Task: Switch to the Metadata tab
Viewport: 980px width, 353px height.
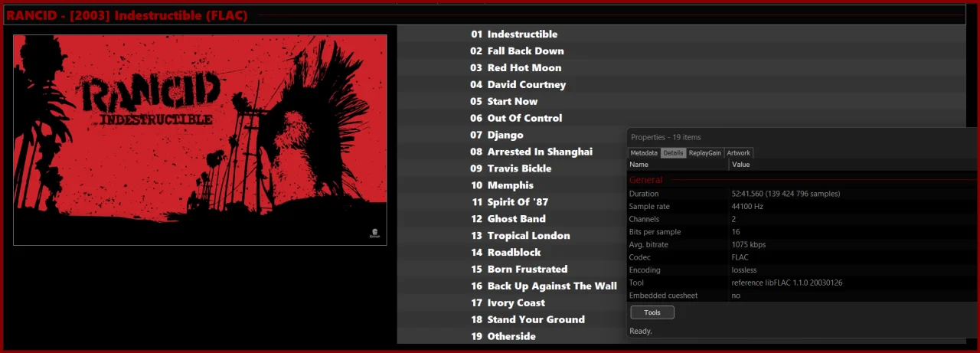Action: tap(644, 153)
